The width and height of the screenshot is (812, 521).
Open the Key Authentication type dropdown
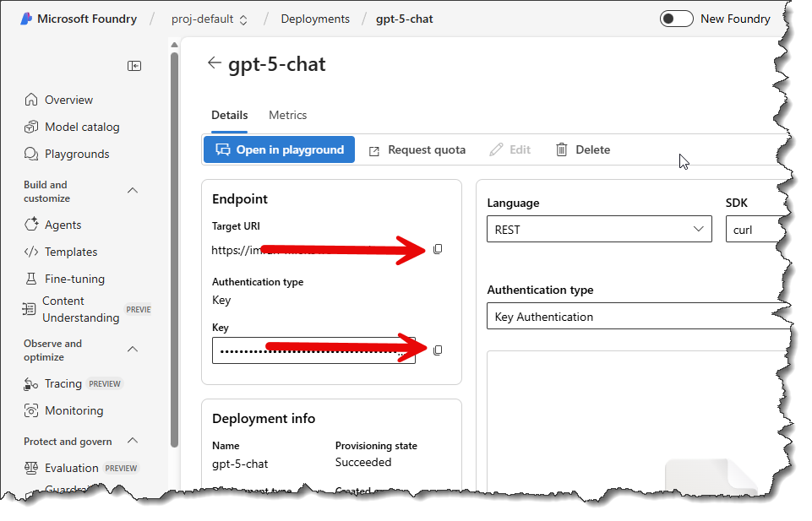coord(634,317)
